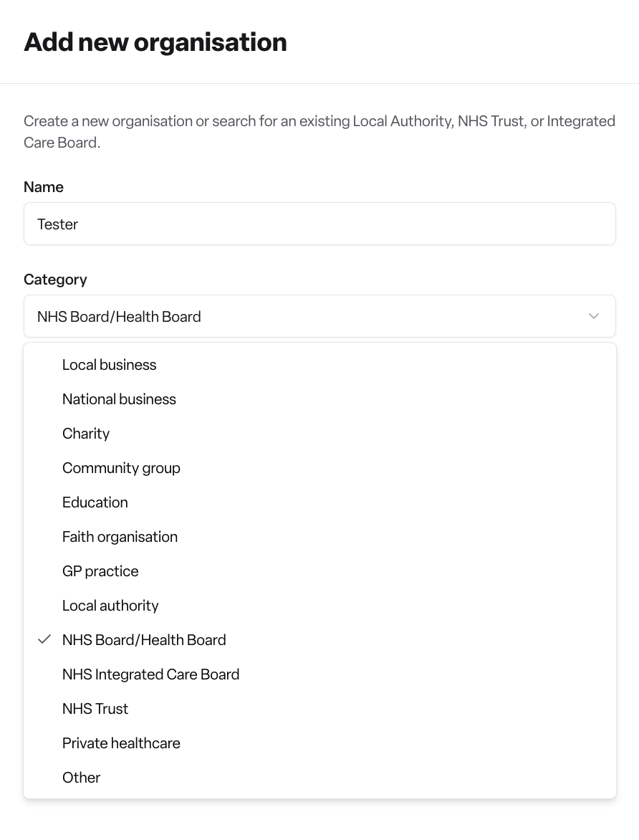Pick the Charity category
Viewport: 639px width, 840px height.
[319, 434]
